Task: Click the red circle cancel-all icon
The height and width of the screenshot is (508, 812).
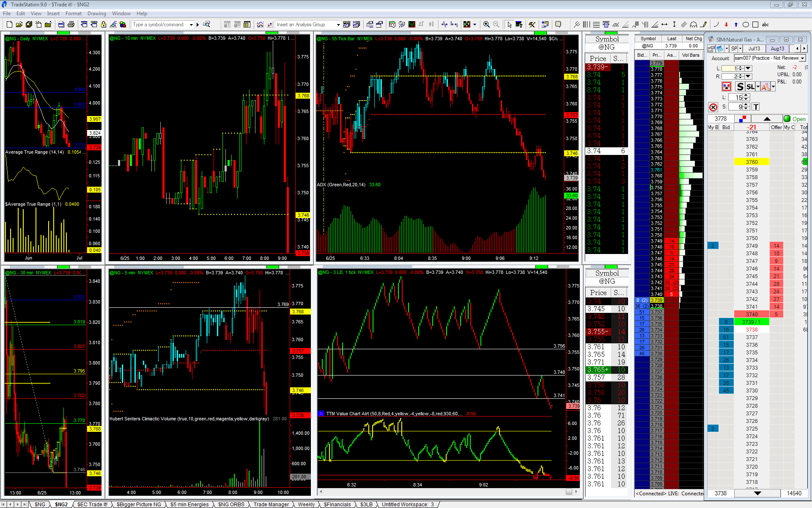Action: pyautogui.click(x=713, y=107)
